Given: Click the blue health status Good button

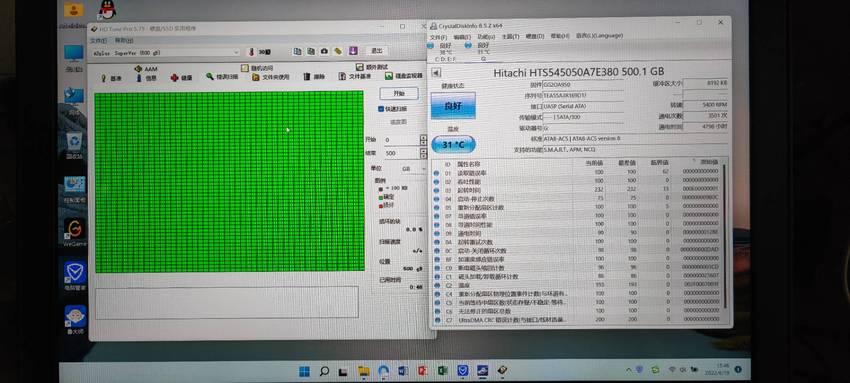Looking at the screenshot, I should tap(453, 106).
